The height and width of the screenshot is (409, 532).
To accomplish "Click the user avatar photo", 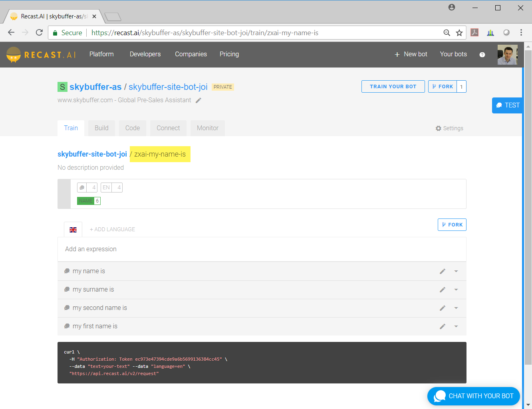I will (508, 55).
